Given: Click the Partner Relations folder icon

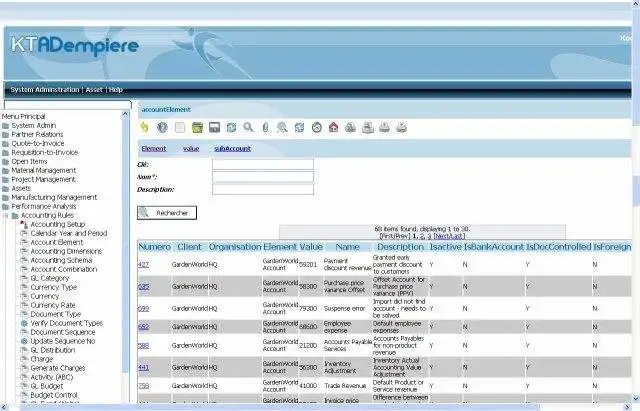Looking at the screenshot, I should (x=5, y=135).
